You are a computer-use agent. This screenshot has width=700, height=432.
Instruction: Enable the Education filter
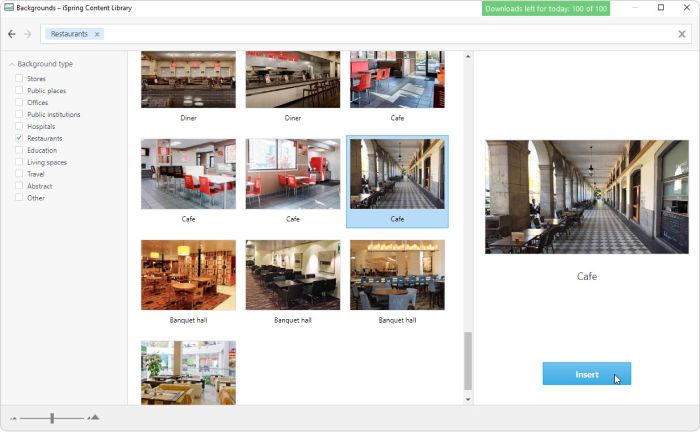[x=19, y=150]
